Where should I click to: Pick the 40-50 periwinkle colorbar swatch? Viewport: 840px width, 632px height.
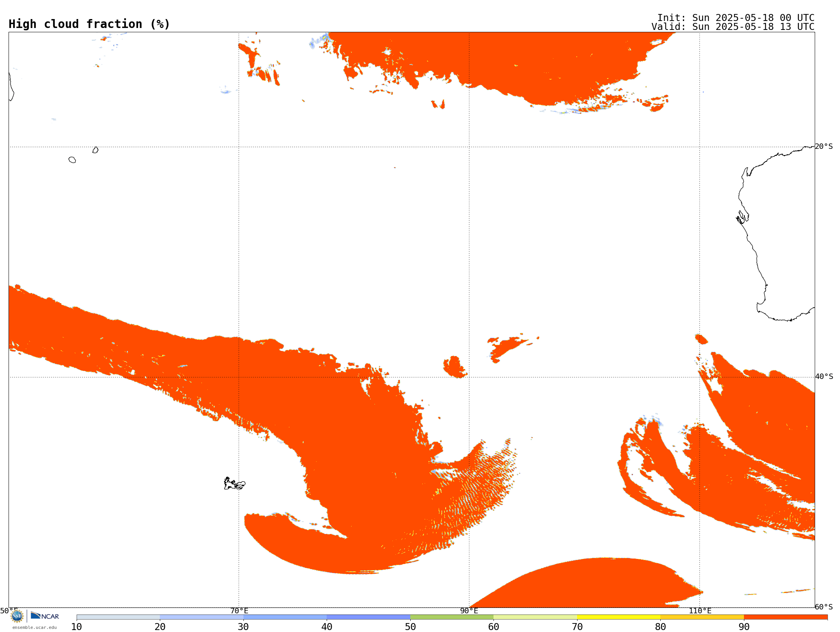(x=368, y=617)
